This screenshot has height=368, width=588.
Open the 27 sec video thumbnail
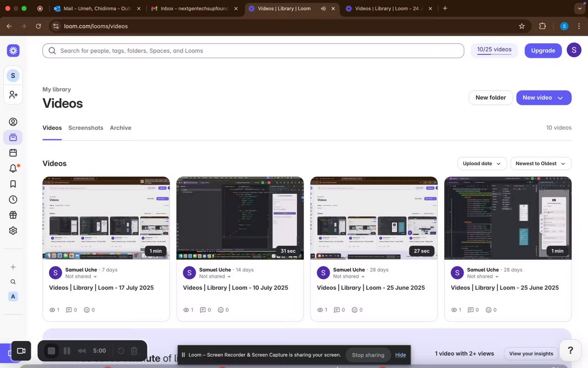click(x=374, y=218)
